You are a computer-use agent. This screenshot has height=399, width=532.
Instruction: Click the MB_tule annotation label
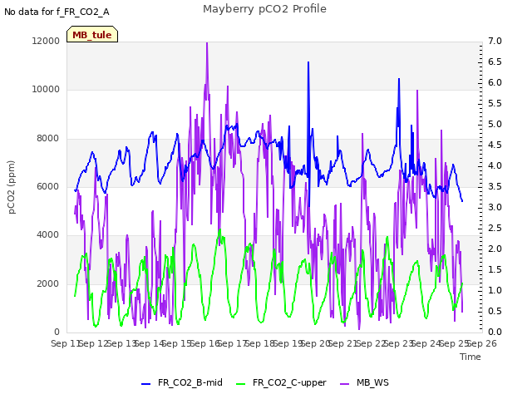(x=92, y=35)
